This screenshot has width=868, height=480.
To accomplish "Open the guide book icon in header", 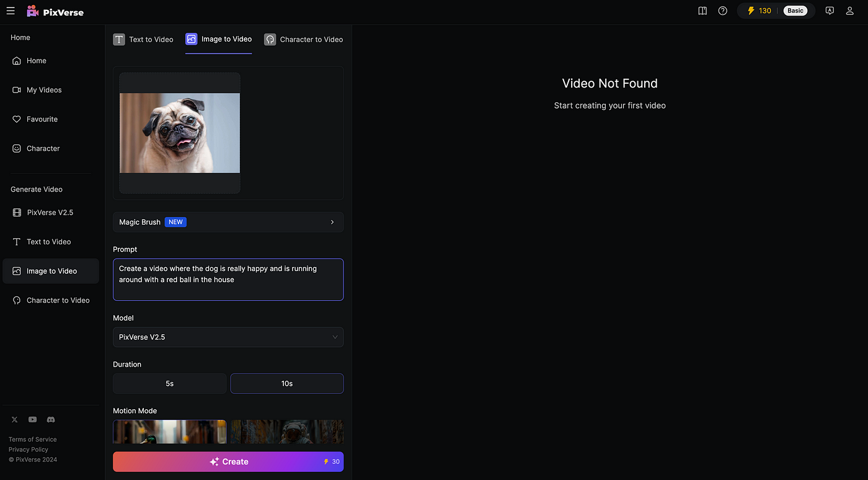I will tap(702, 11).
